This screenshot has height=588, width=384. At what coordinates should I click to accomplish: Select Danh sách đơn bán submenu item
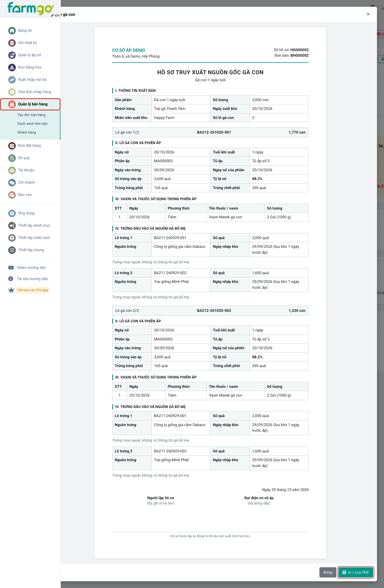pos(32,123)
